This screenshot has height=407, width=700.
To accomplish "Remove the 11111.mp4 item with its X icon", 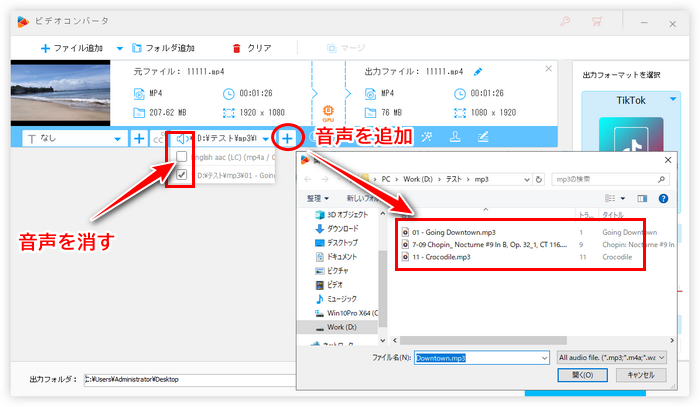I will tap(549, 69).
